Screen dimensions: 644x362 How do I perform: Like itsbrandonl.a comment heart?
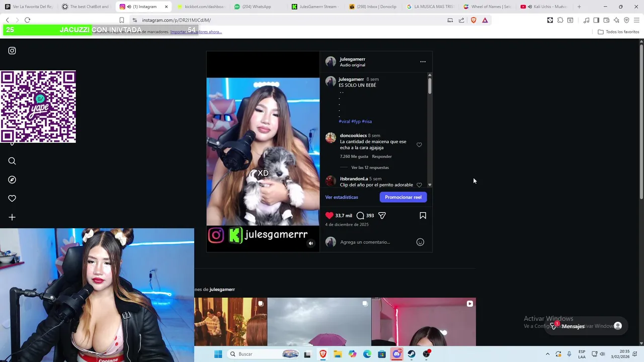[419, 185]
